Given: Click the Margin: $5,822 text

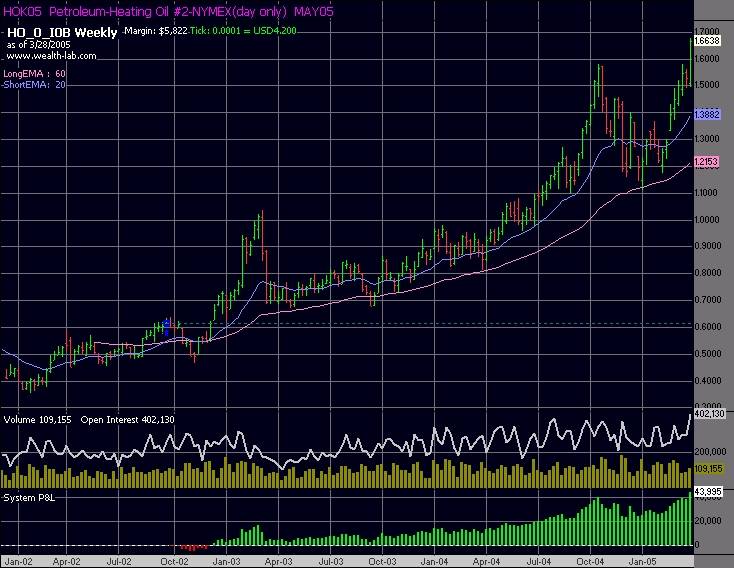Looking at the screenshot, I should pos(155,31).
